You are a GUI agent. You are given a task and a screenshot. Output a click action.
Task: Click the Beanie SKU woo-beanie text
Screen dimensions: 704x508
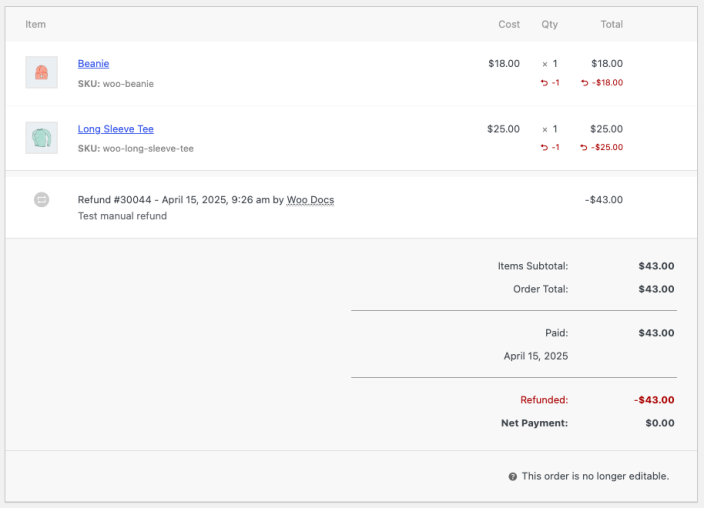(116, 84)
